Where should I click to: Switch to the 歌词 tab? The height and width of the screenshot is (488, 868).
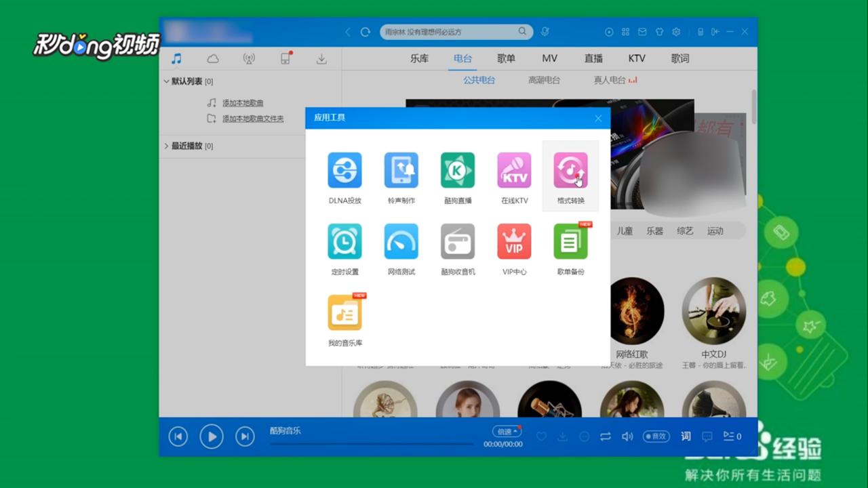point(680,58)
